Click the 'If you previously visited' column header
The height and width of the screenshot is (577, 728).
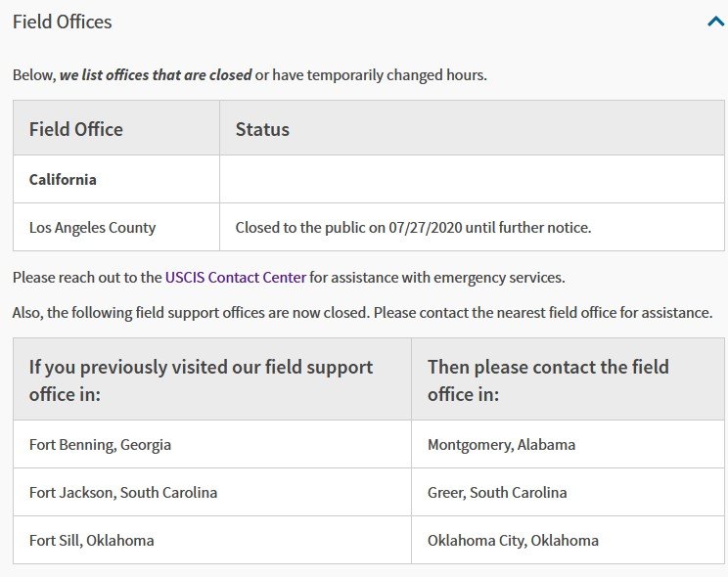[x=212, y=379]
